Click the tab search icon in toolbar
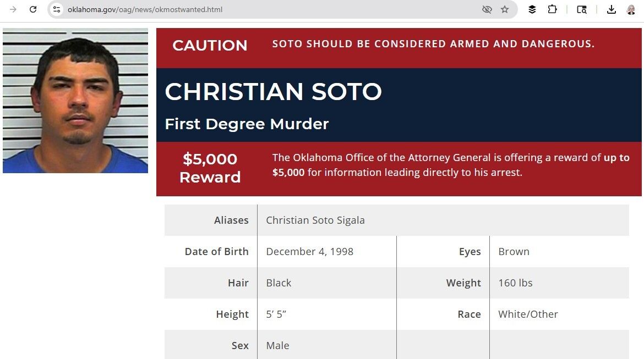 point(582,9)
